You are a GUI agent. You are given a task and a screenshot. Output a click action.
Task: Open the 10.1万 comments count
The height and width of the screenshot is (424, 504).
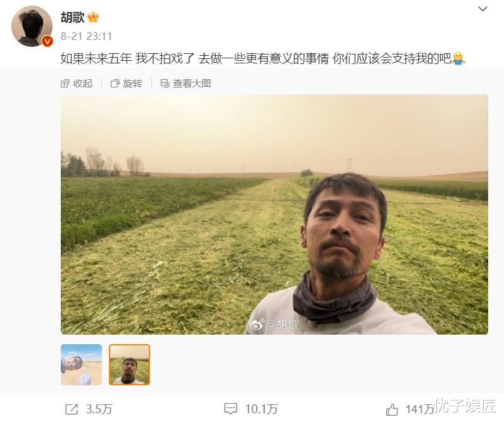pos(261,409)
